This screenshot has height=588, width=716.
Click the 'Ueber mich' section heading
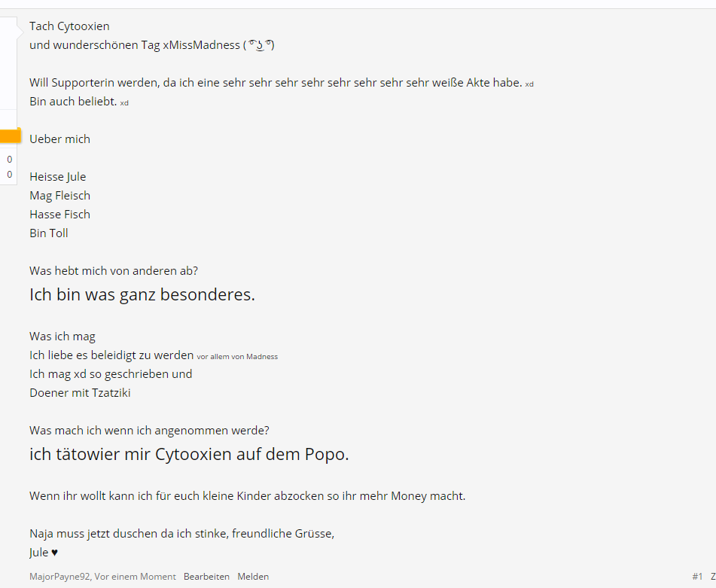pyautogui.click(x=59, y=139)
